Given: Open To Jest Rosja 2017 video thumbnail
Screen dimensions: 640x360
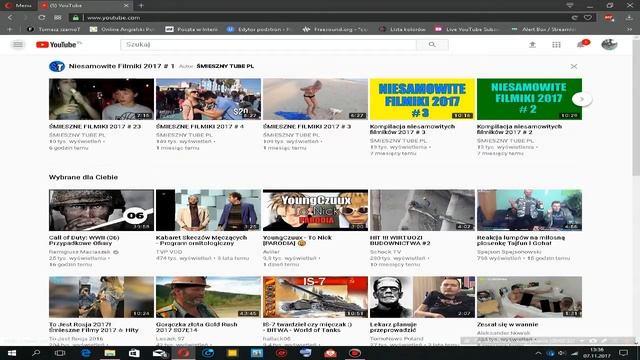Looking at the screenshot, I should click(101, 297).
